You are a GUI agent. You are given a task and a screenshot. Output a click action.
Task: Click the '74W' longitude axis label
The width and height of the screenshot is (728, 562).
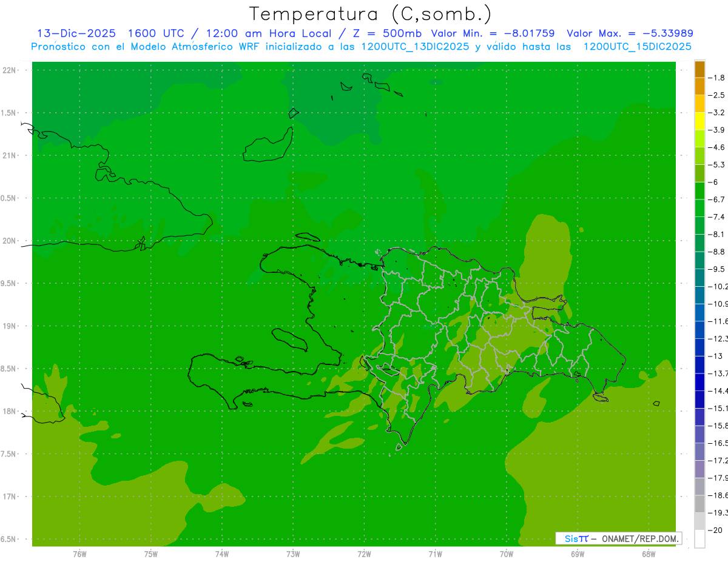(x=222, y=554)
